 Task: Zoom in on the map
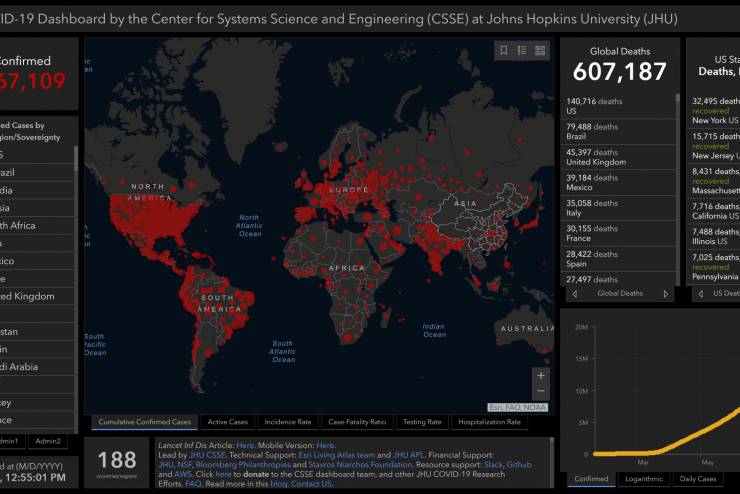click(541, 375)
